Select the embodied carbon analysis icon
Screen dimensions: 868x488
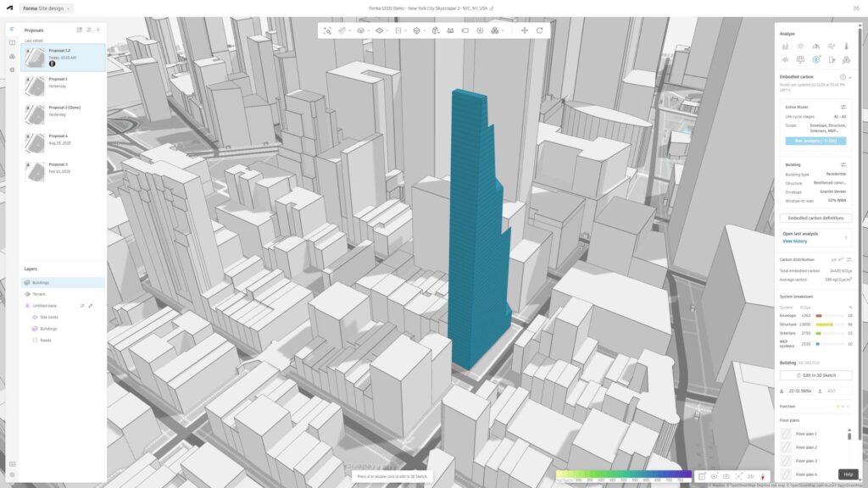coord(816,59)
